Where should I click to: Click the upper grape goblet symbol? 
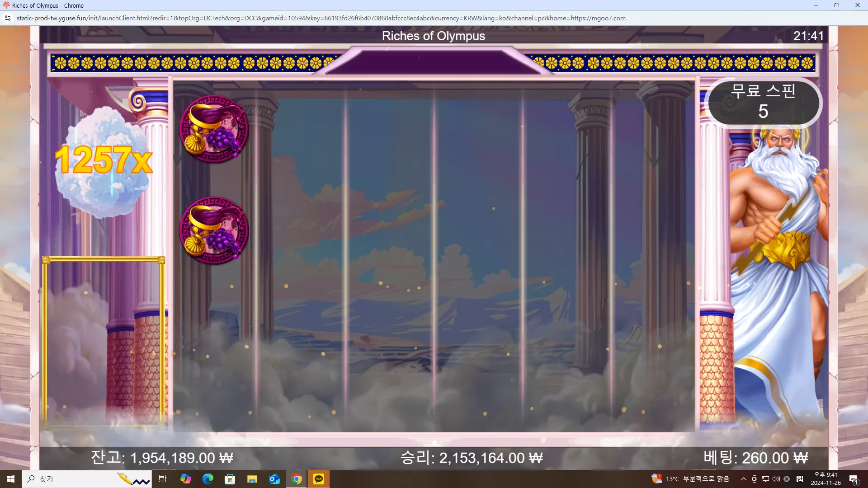pyautogui.click(x=214, y=129)
